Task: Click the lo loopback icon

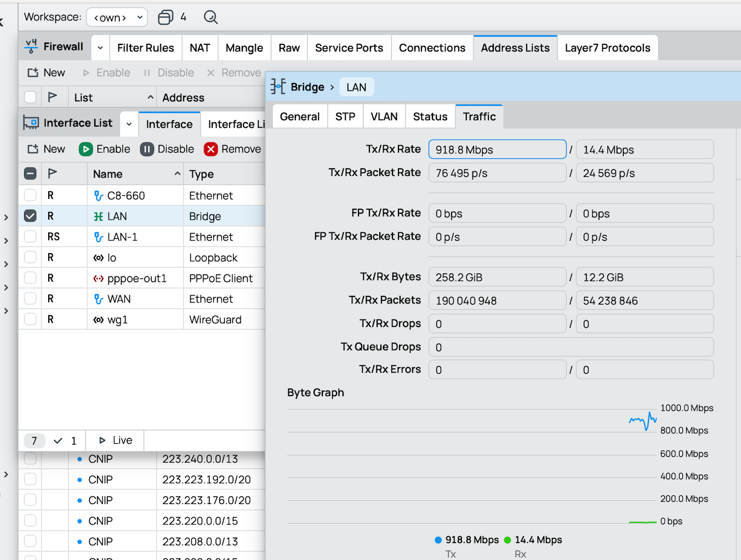Action: 99,258
